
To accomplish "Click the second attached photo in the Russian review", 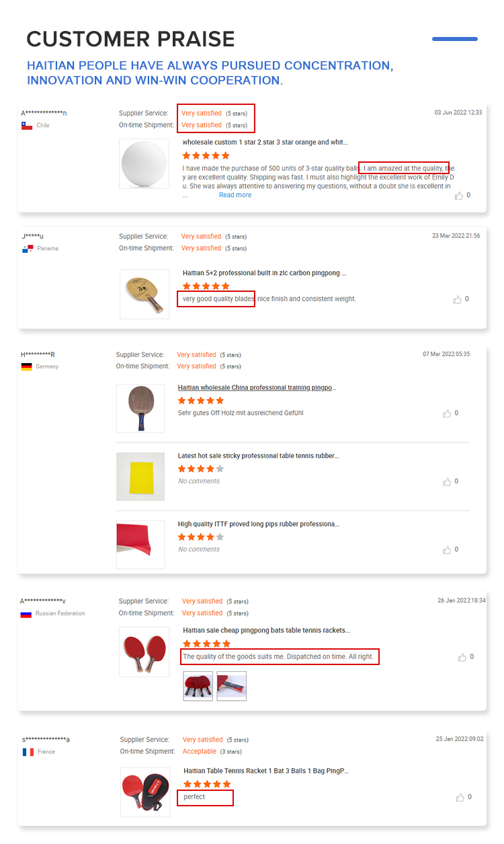I will point(232,686).
